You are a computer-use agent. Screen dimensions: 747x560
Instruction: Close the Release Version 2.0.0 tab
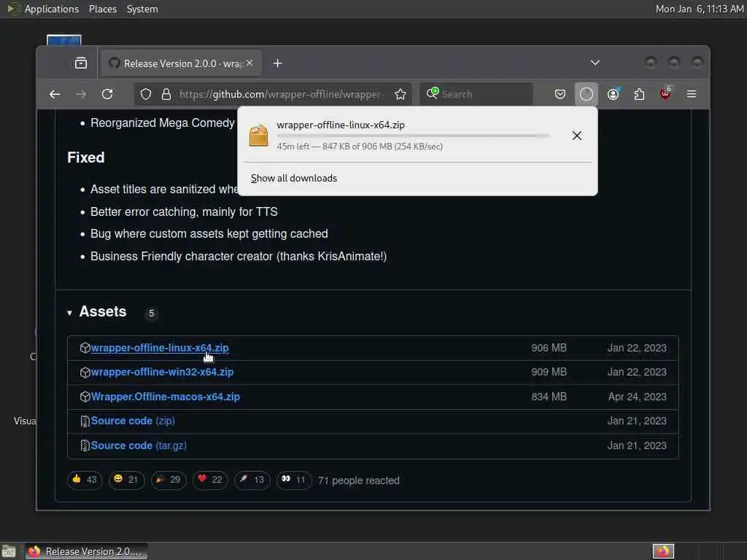(x=249, y=63)
